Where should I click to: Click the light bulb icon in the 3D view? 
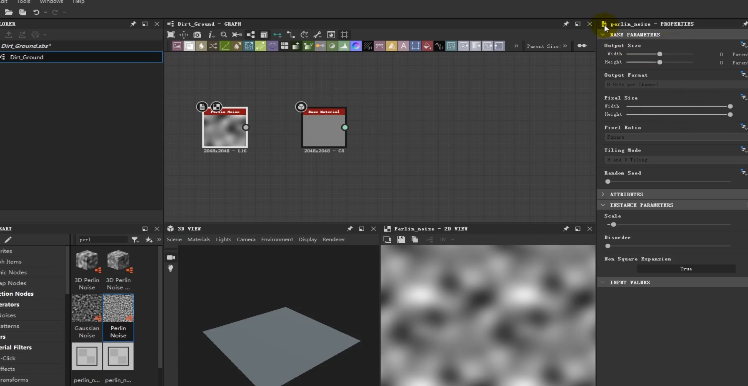click(x=171, y=269)
